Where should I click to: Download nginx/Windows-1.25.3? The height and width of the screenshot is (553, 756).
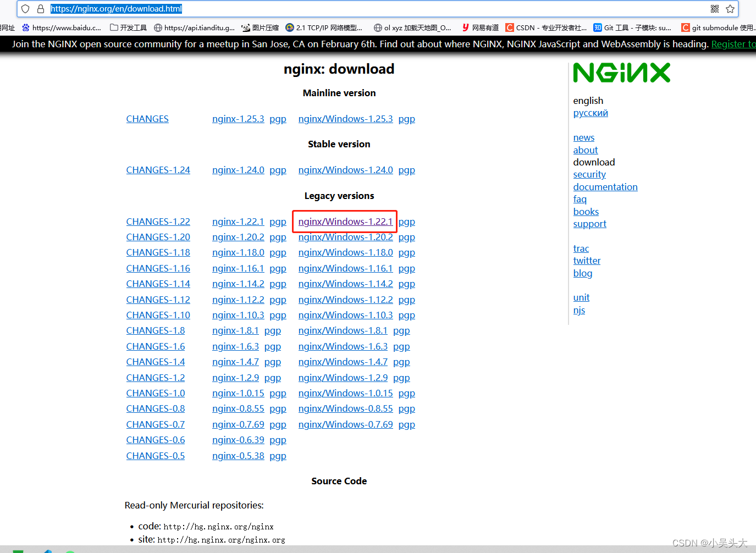coord(346,119)
